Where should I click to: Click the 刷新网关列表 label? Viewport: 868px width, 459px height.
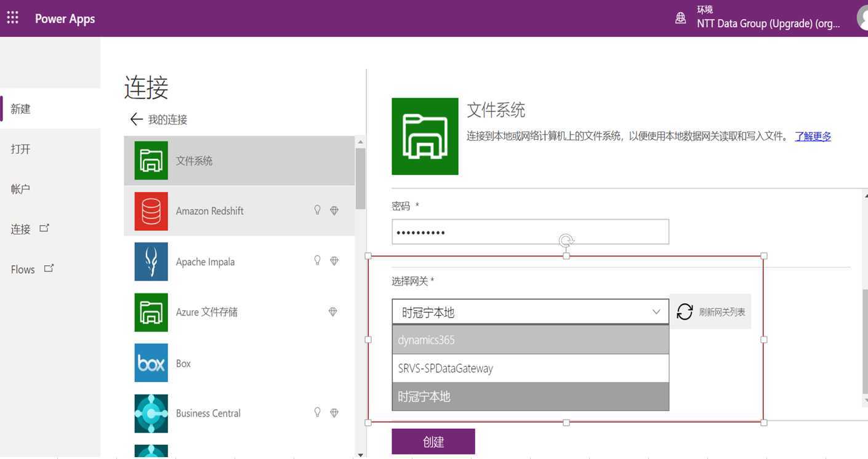[x=721, y=312]
